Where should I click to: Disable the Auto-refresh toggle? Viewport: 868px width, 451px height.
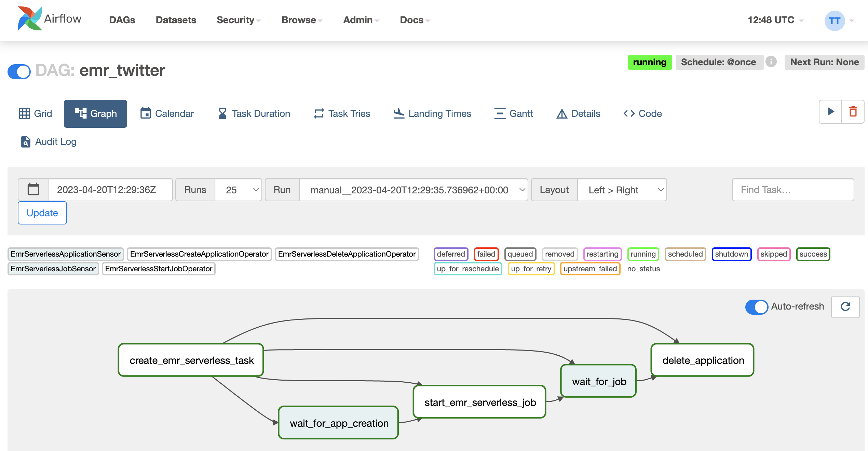(x=756, y=306)
